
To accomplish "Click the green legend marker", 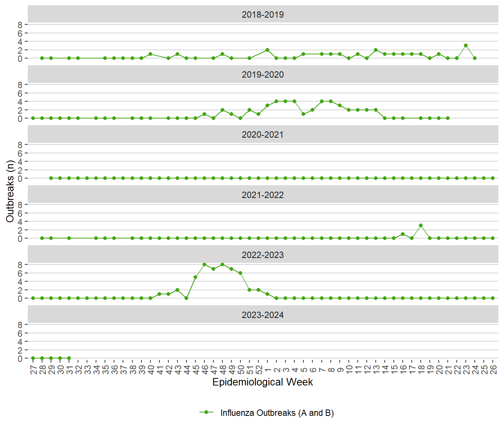I will tap(206, 412).
